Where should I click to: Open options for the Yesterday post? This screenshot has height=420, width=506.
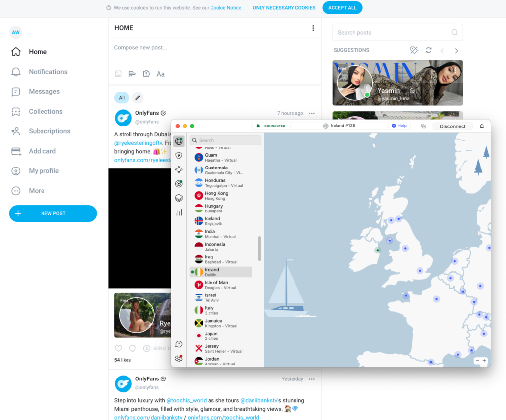tap(312, 379)
